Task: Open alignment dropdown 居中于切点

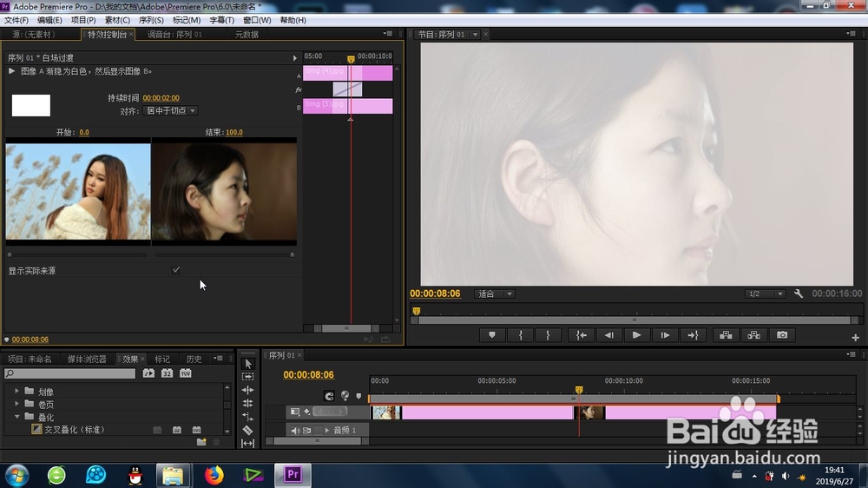Action: [170, 111]
